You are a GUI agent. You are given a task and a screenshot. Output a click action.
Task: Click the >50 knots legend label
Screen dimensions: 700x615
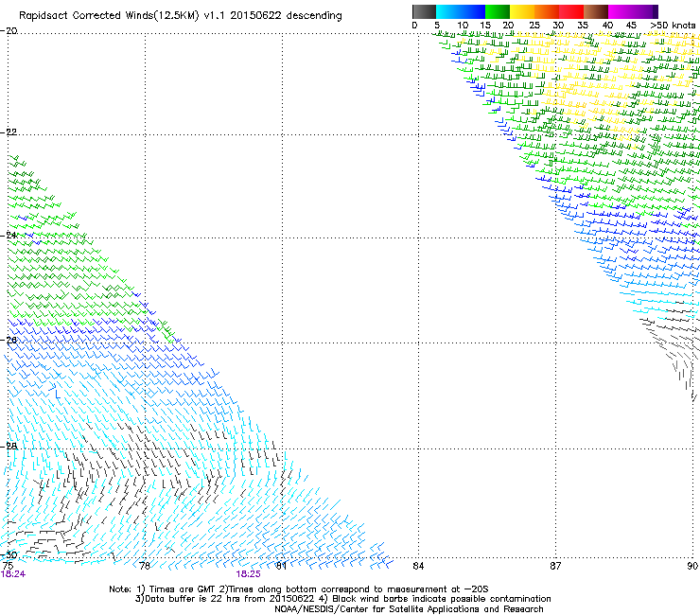click(673, 26)
